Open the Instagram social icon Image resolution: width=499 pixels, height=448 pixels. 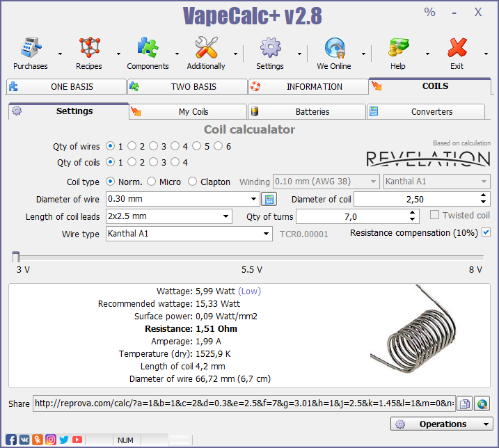tap(51, 440)
